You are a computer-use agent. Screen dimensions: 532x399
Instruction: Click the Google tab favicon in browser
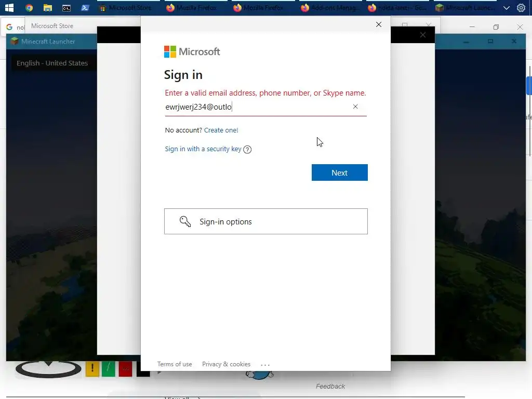(x=9, y=27)
